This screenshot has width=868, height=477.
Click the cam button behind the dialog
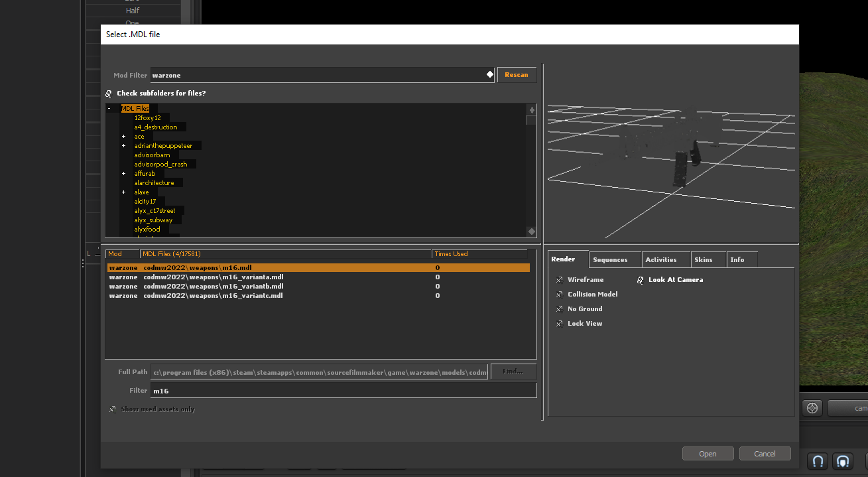pyautogui.click(x=849, y=408)
